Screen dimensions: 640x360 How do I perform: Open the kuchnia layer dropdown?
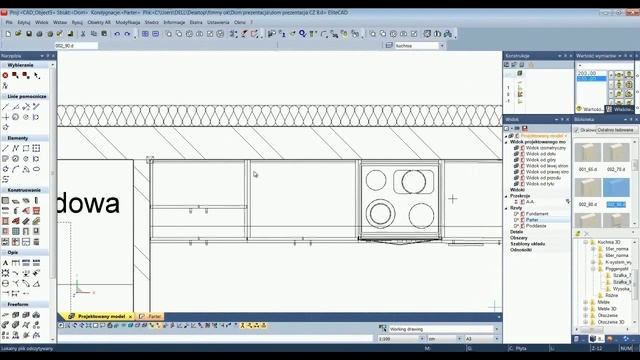pos(442,46)
